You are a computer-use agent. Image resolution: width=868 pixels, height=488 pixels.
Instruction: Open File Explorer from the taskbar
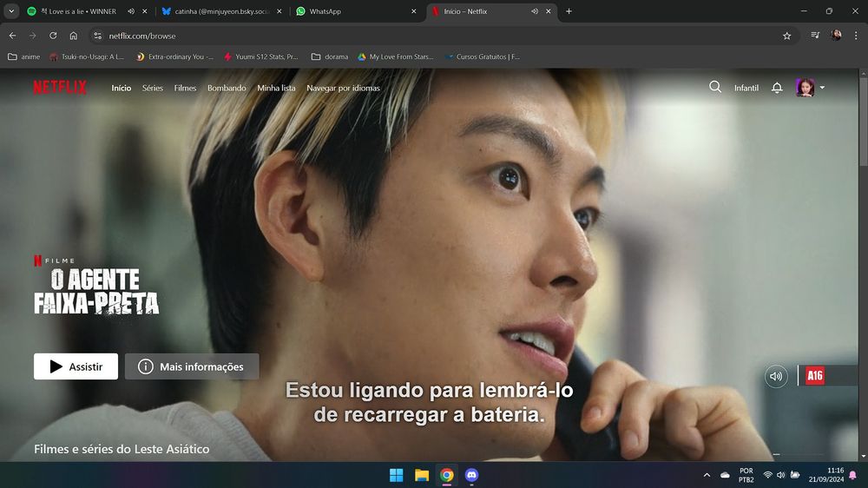point(422,475)
